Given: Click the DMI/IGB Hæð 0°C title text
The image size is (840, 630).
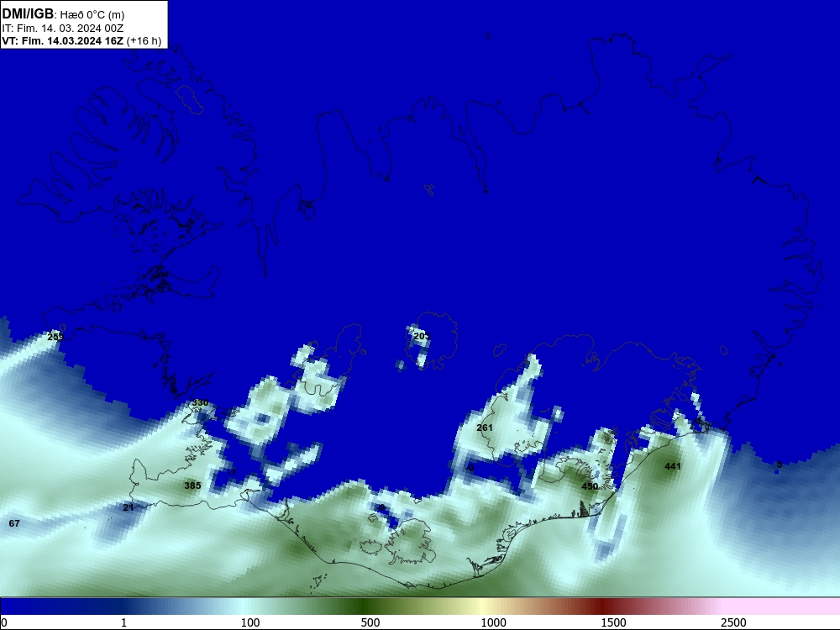Looking at the screenshot, I should point(63,14).
